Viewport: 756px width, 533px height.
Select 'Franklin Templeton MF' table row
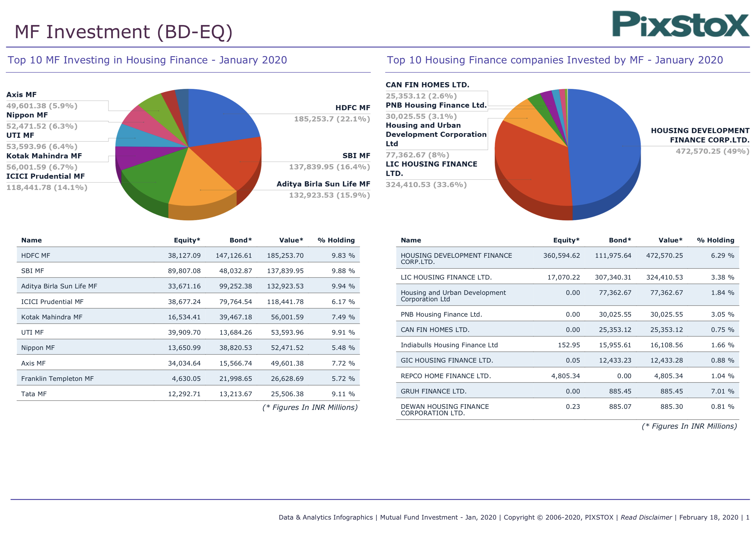pyautogui.click(x=188, y=378)
